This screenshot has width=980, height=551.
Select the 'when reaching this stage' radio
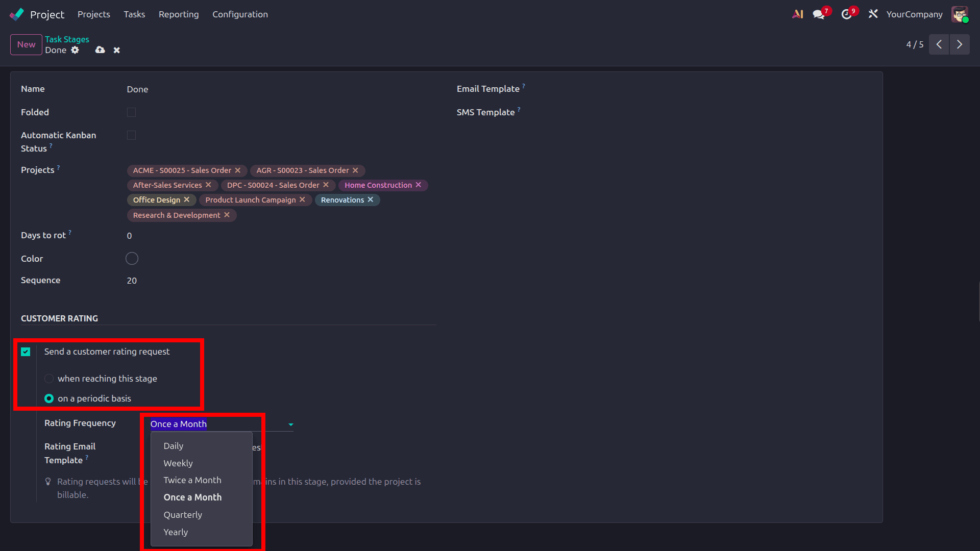pos(49,379)
